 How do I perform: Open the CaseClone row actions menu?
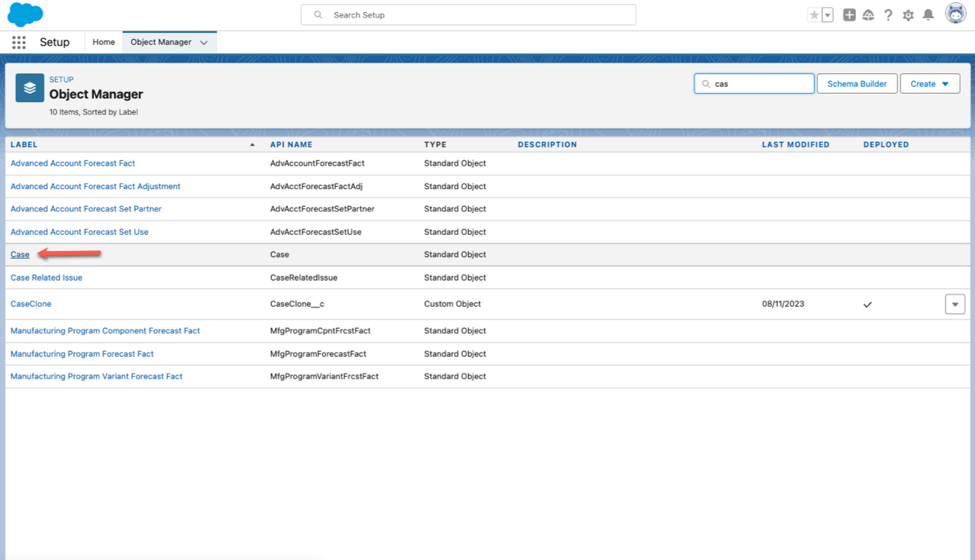click(x=954, y=304)
